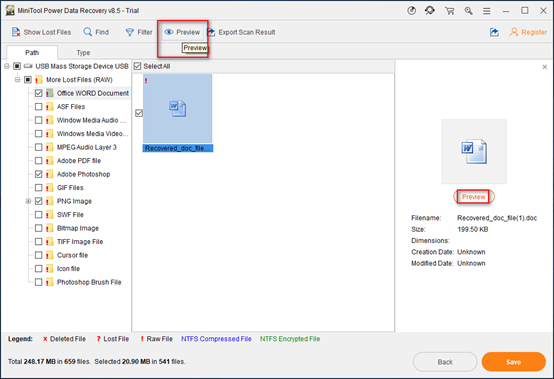The height and width of the screenshot is (379, 554).
Task: Expand the PNG Image tree node
Action: tap(28, 201)
